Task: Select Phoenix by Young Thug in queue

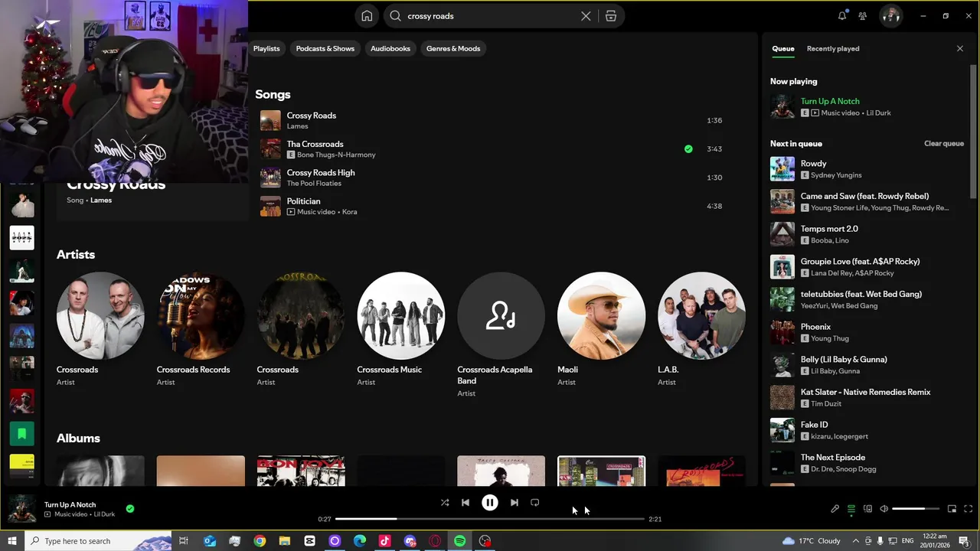Action: (868, 332)
